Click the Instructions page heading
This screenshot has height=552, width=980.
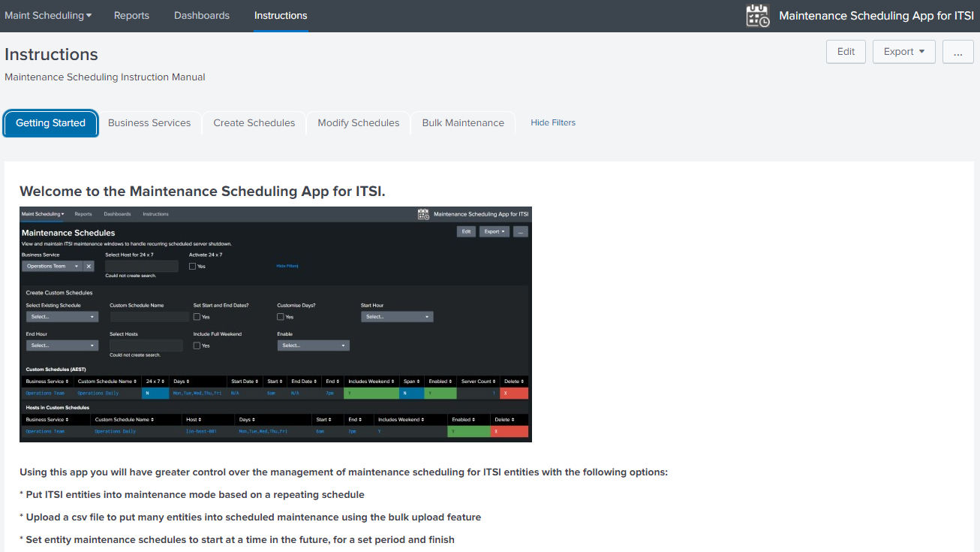(x=51, y=54)
